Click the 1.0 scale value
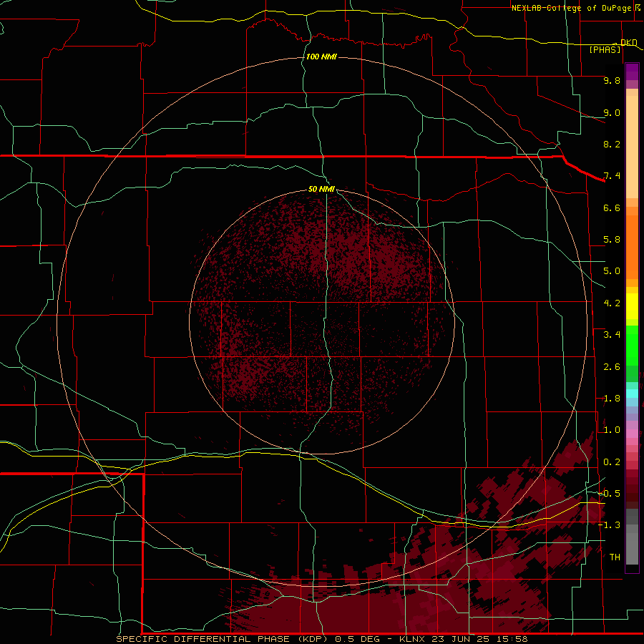This screenshot has height=644, width=644. 612,430
